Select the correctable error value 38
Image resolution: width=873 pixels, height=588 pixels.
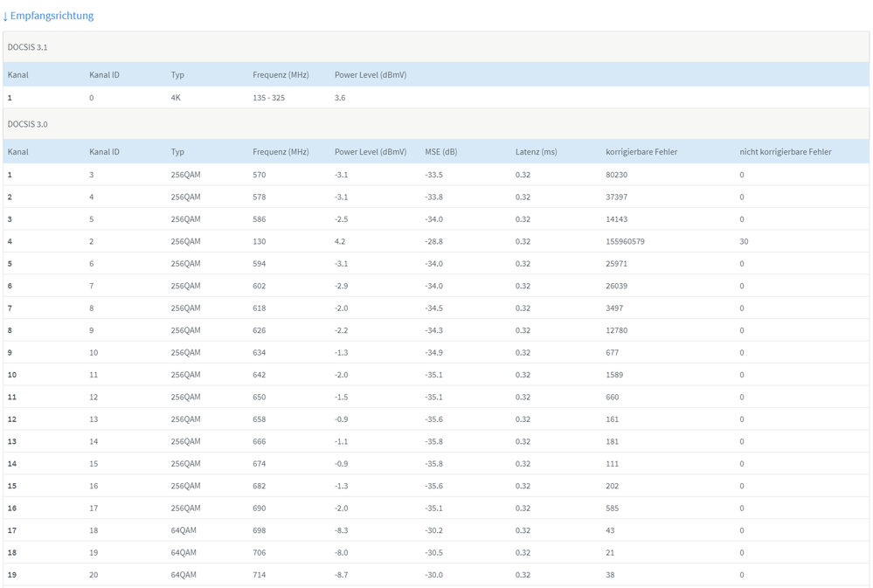(610, 576)
